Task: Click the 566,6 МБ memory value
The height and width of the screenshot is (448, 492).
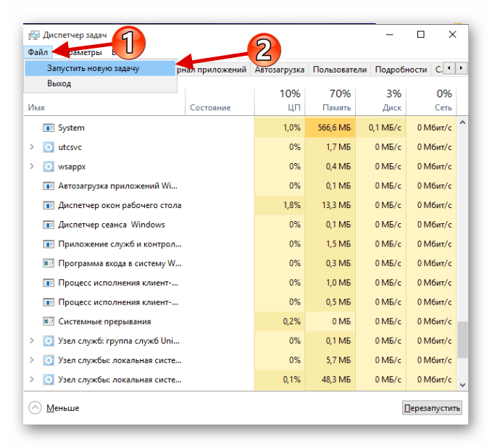Action: point(334,128)
